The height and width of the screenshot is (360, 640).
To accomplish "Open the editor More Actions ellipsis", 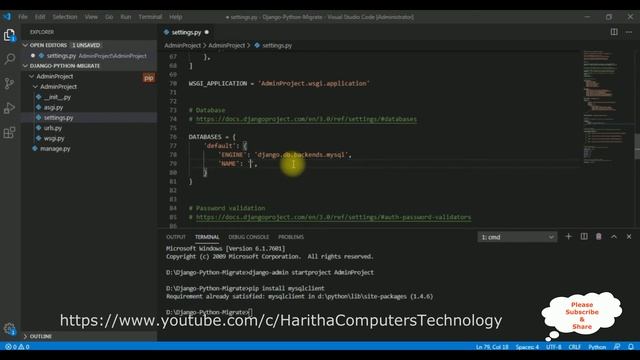I will click(x=629, y=32).
